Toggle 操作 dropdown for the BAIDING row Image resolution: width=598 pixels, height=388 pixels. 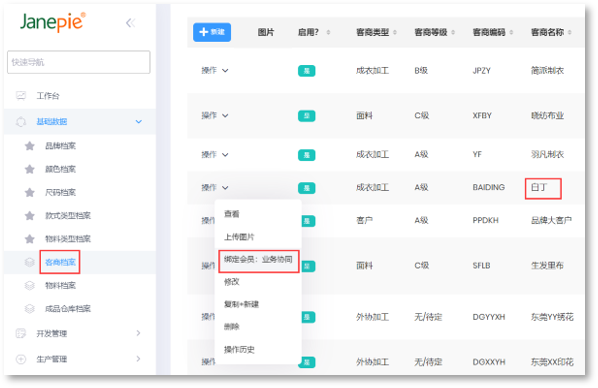215,187
